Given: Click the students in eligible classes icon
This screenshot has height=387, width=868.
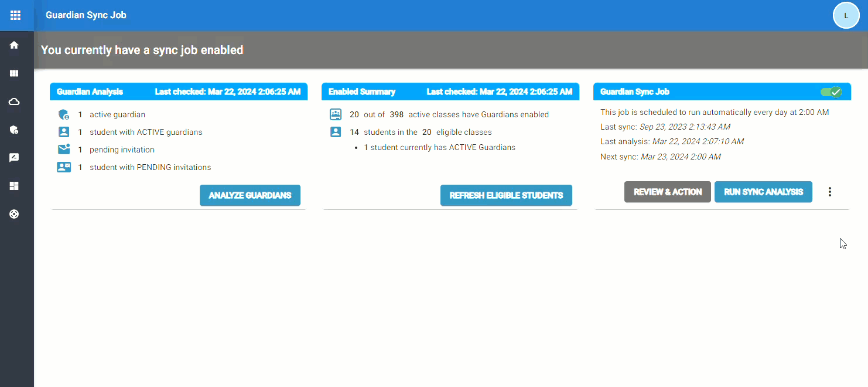Looking at the screenshot, I should coord(336,132).
